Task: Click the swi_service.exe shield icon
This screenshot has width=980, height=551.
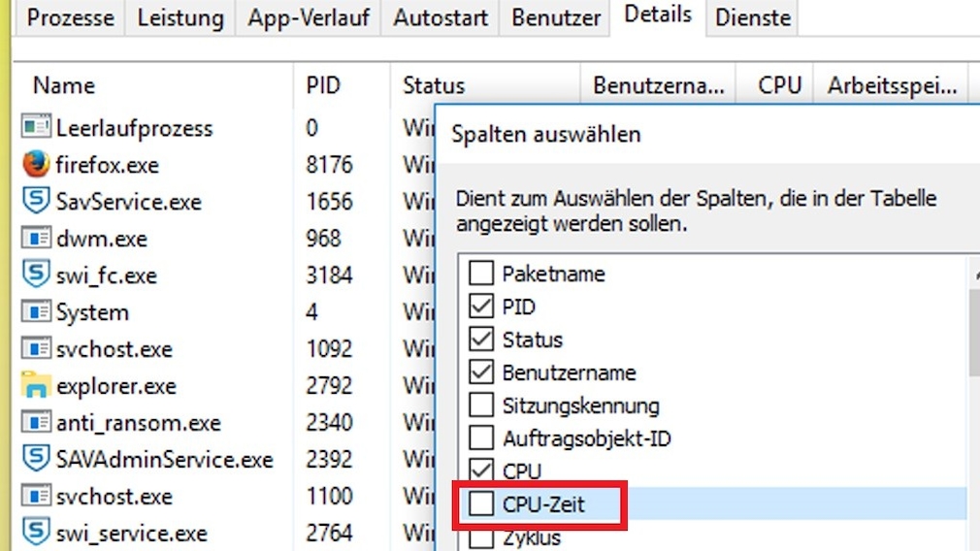Action: (x=36, y=533)
